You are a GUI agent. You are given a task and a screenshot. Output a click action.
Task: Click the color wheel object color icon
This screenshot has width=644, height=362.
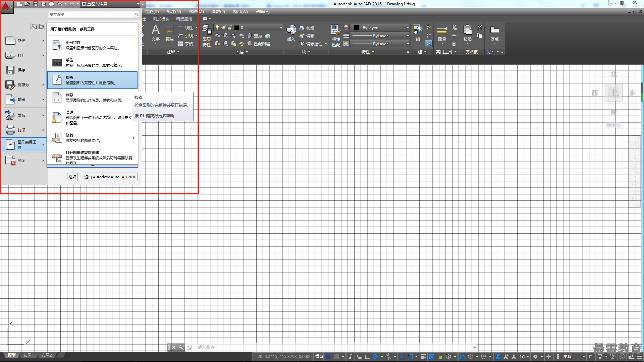point(346,27)
